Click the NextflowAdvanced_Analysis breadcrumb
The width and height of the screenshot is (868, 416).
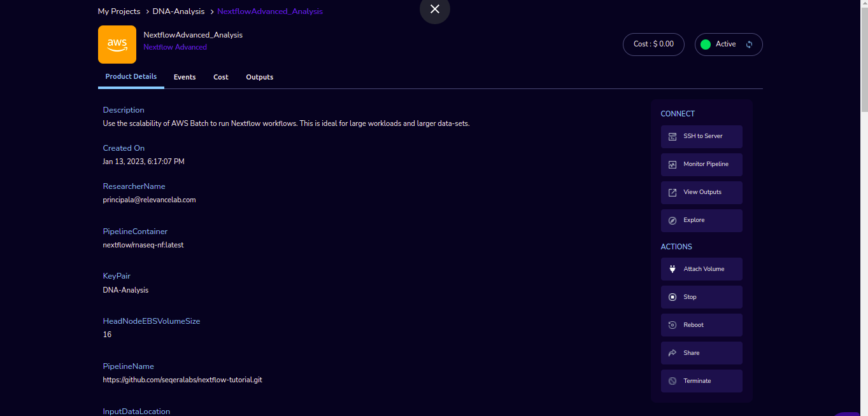pyautogui.click(x=270, y=11)
